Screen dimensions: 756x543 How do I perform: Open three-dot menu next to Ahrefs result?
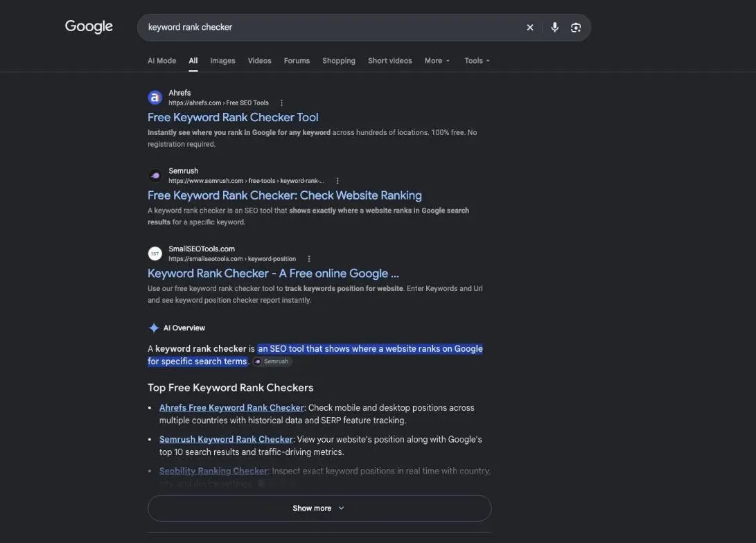pyautogui.click(x=281, y=103)
